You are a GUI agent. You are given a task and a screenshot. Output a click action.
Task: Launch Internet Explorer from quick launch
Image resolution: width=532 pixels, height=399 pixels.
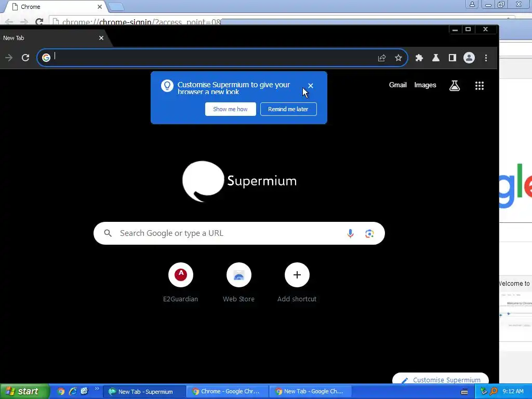pos(73,392)
